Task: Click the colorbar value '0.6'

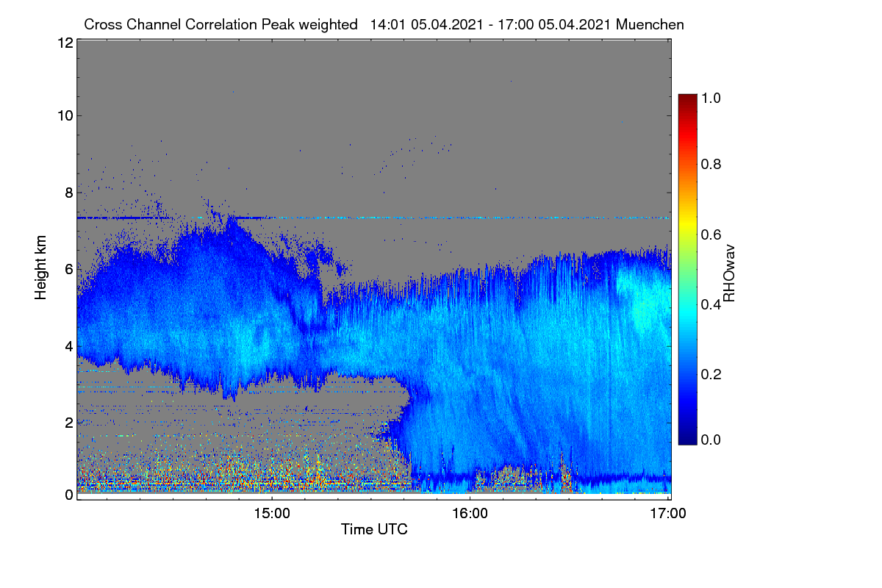Action: (x=712, y=234)
